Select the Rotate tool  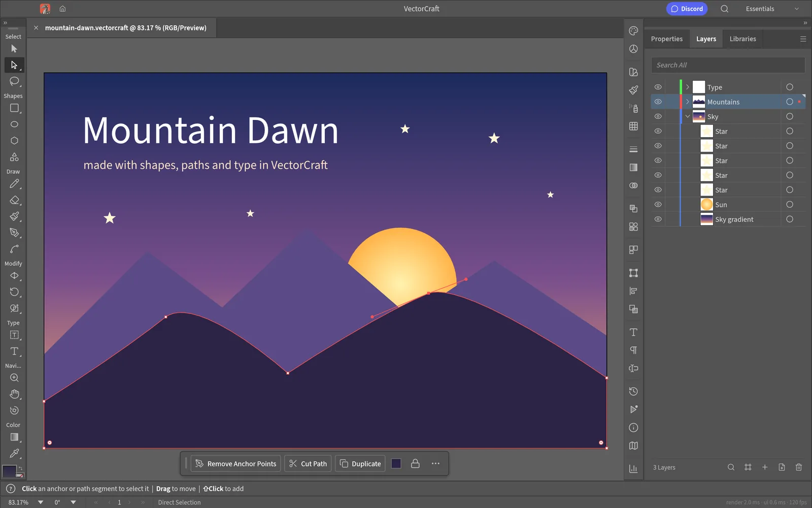(x=14, y=292)
